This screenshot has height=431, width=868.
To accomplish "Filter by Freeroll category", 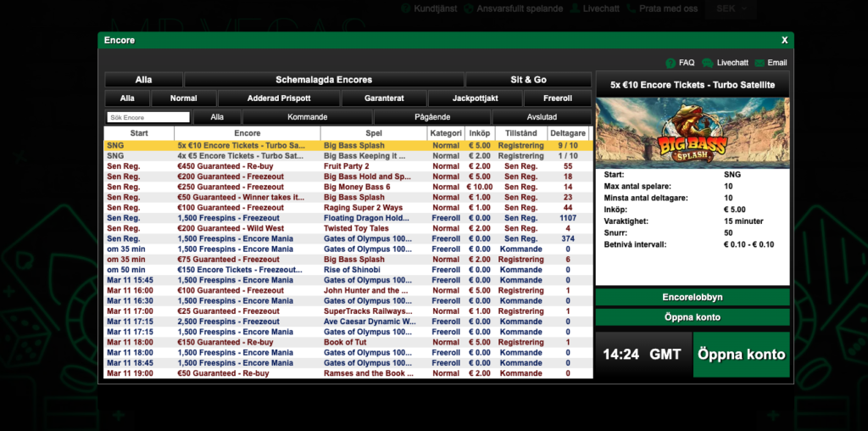I will pyautogui.click(x=558, y=98).
